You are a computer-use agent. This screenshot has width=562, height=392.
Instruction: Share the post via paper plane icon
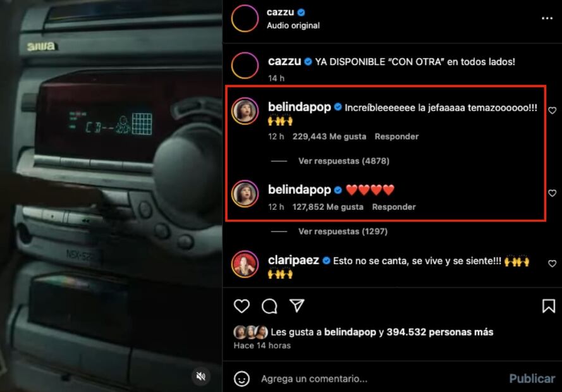(x=296, y=305)
